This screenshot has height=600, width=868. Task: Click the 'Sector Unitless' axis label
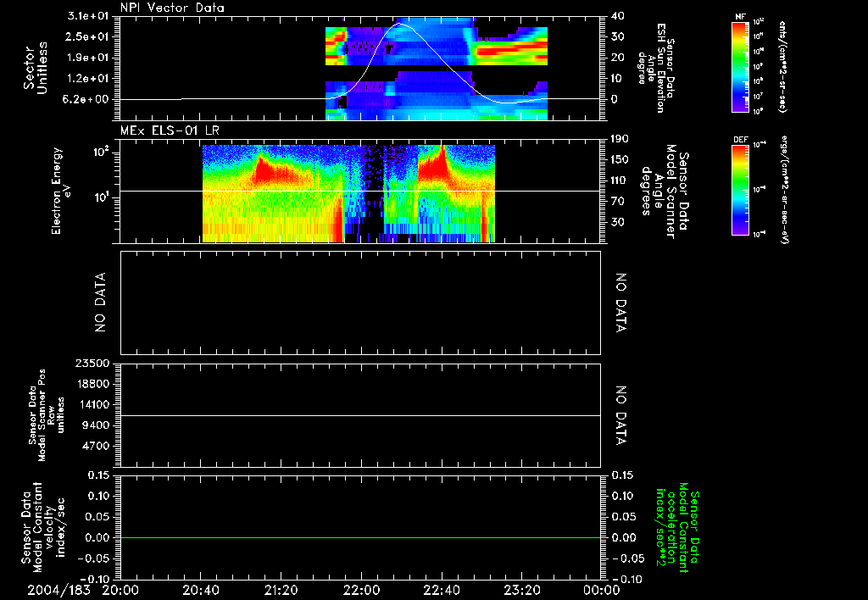[x=36, y=68]
